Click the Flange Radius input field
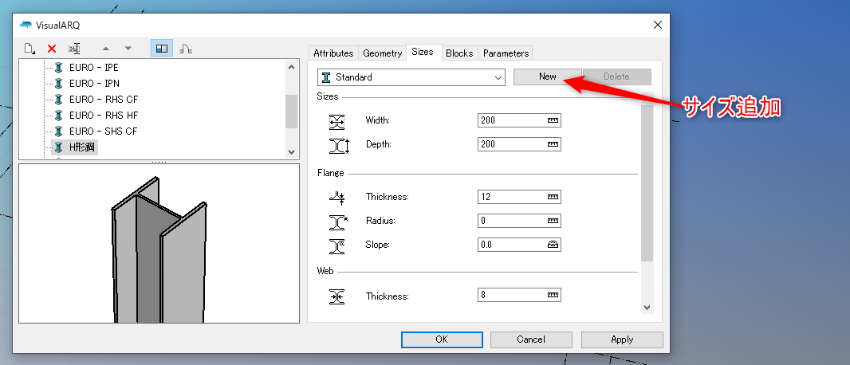This screenshot has height=365, width=850. pos(519,221)
